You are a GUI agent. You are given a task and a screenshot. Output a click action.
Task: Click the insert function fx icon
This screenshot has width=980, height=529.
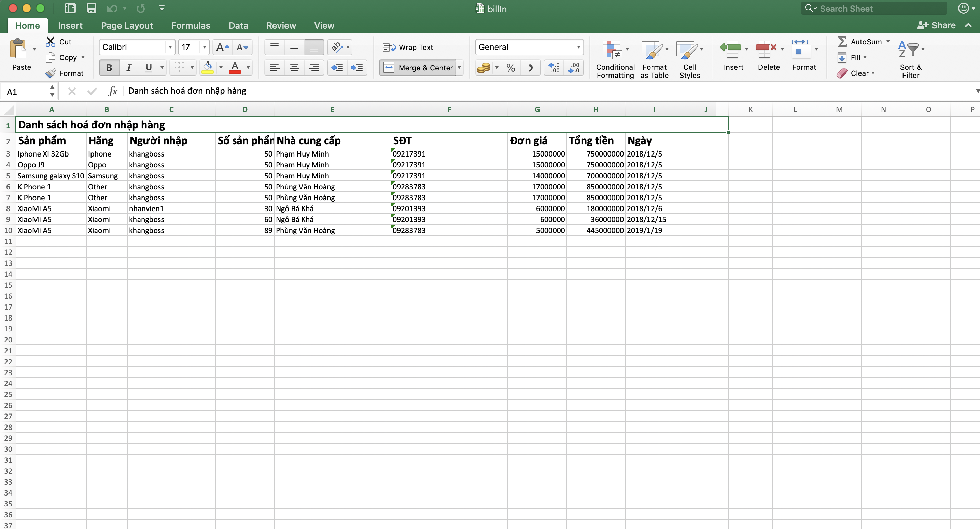point(113,91)
